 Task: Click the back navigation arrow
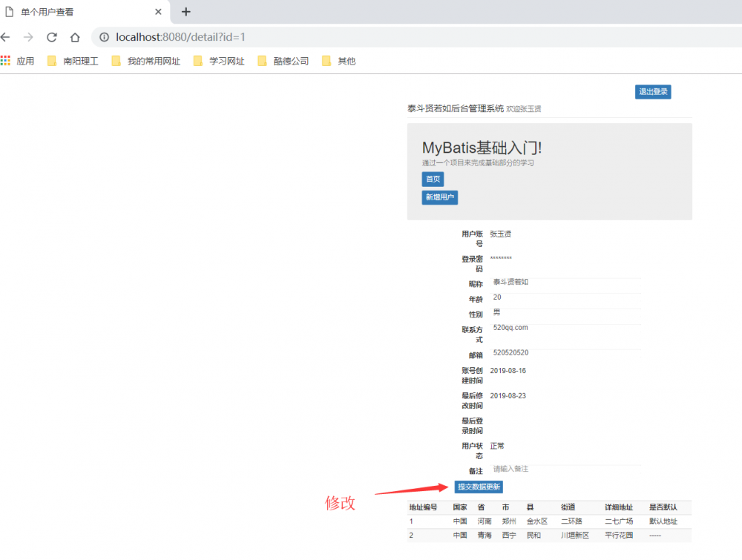pyautogui.click(x=6, y=37)
